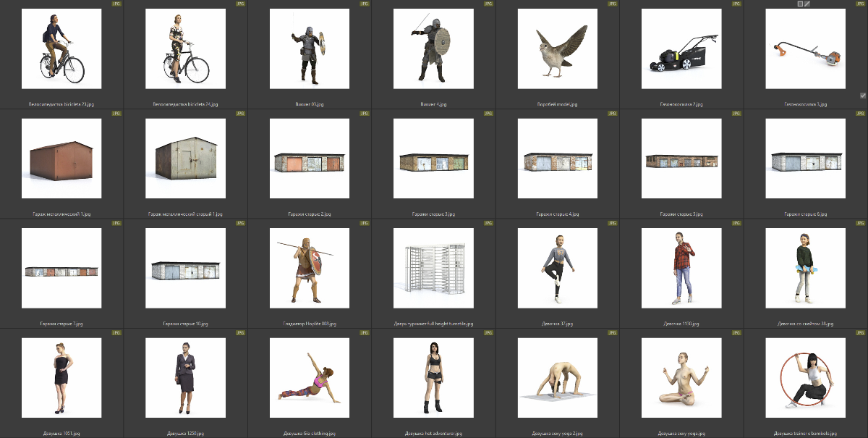Click the JPG badge on the Девушка 1001 tile

point(116,332)
